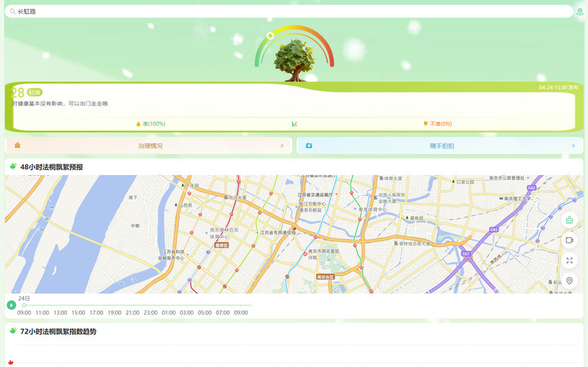
Task: Click the green basket icon on map
Action: pos(569,221)
